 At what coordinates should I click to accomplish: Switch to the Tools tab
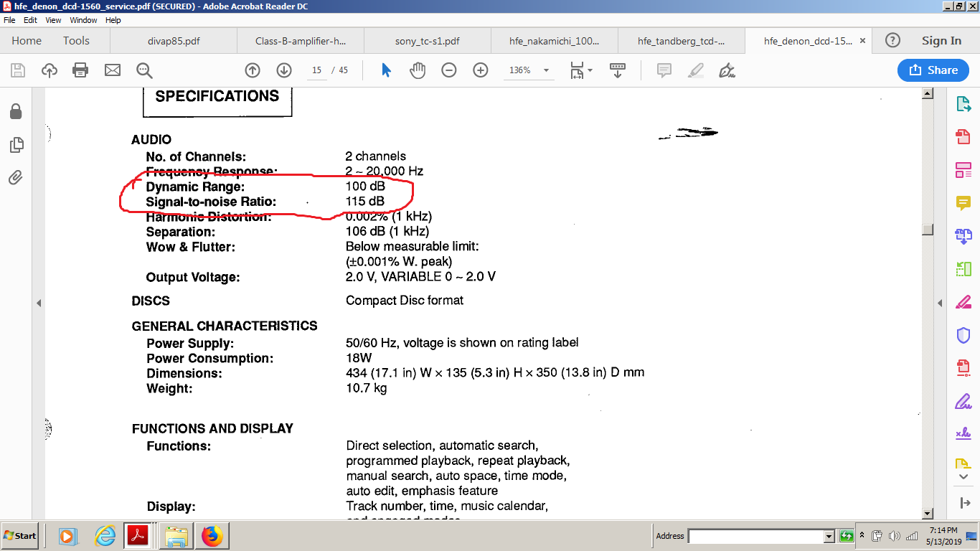[x=76, y=41]
